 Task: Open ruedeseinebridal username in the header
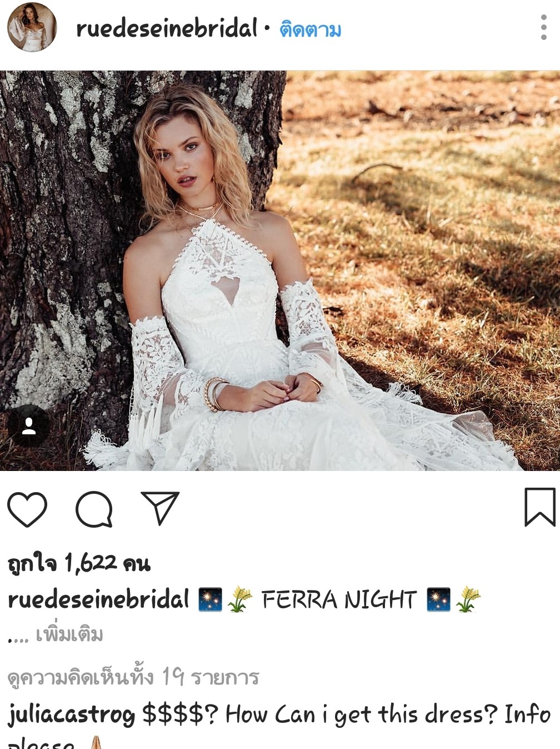click(x=167, y=28)
